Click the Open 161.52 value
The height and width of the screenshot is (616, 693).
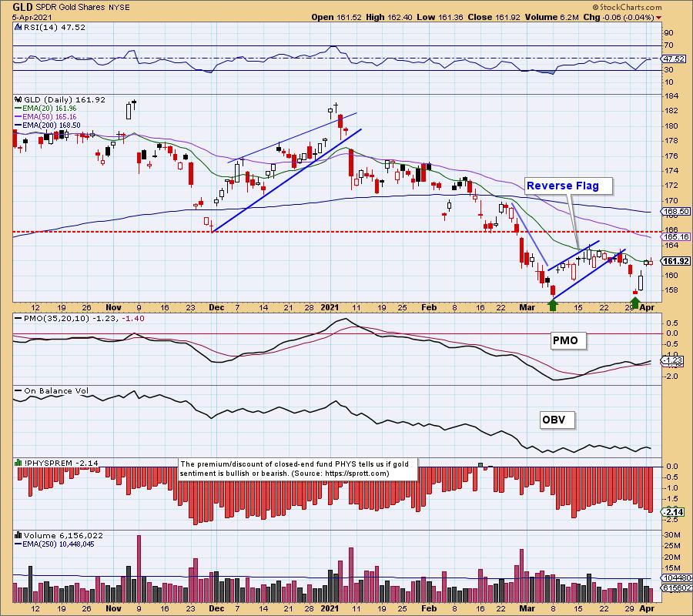pyautogui.click(x=336, y=17)
